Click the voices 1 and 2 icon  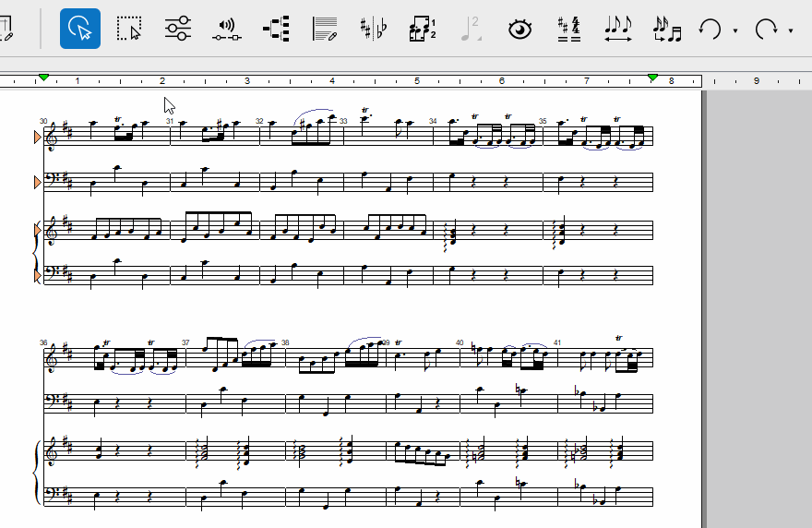pos(423,29)
